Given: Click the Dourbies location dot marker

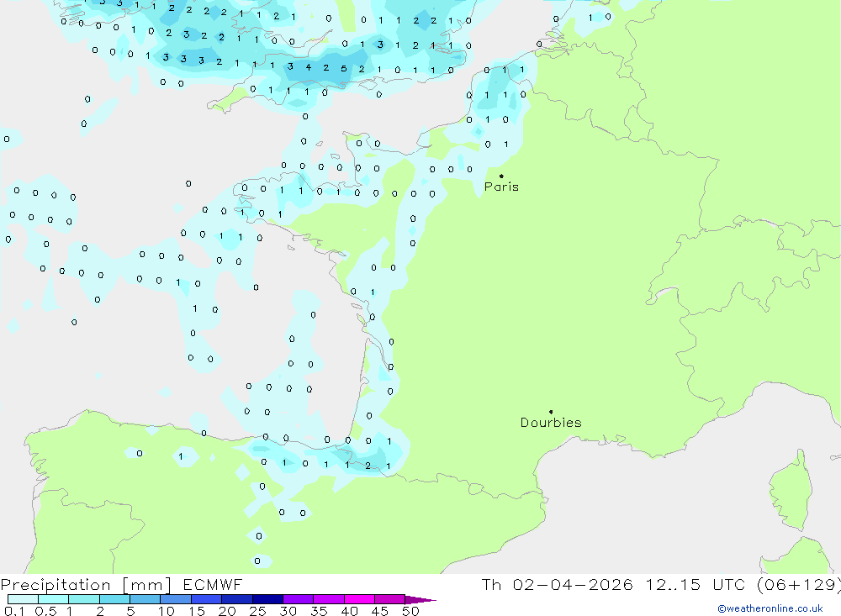Looking at the screenshot, I should [x=551, y=412].
